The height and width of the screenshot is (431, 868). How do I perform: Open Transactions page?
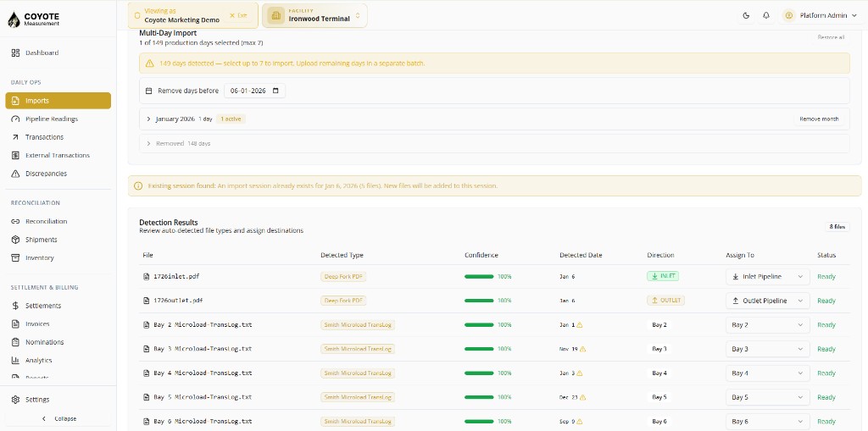(x=58, y=137)
